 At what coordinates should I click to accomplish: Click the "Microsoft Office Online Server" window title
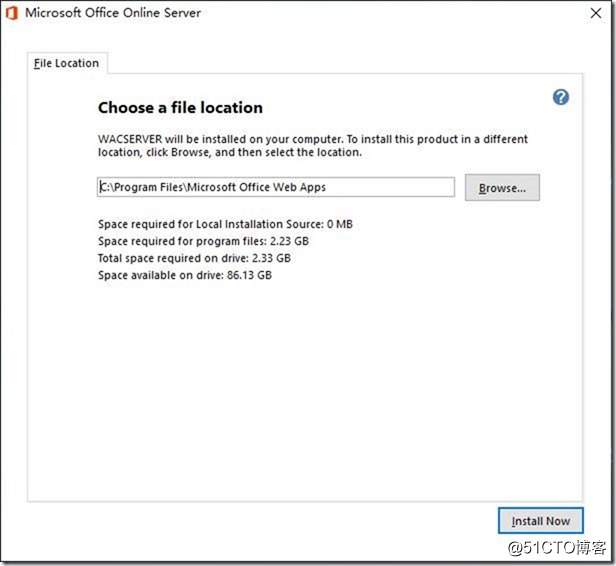pyautogui.click(x=113, y=13)
